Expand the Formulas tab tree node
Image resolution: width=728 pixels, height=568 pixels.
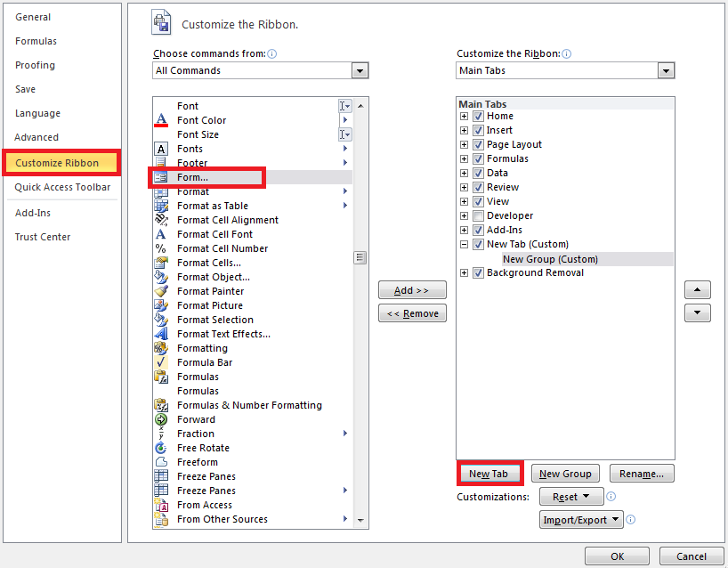(x=464, y=158)
